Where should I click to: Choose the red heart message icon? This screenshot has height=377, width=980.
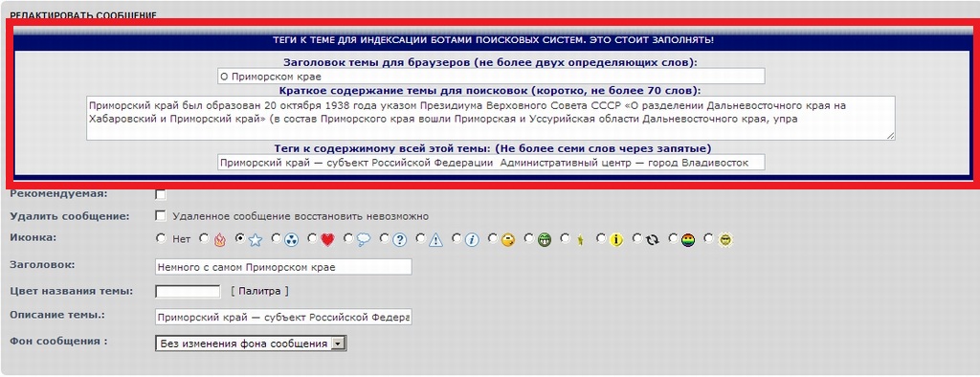(327, 239)
